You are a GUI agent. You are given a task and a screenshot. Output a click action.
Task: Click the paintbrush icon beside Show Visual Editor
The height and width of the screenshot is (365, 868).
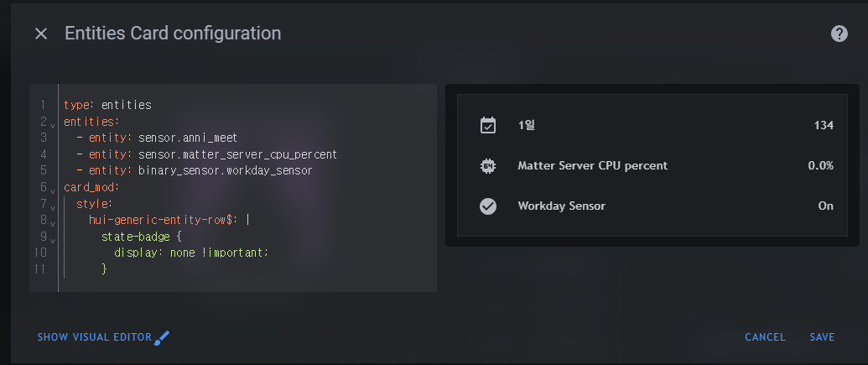[162, 337]
